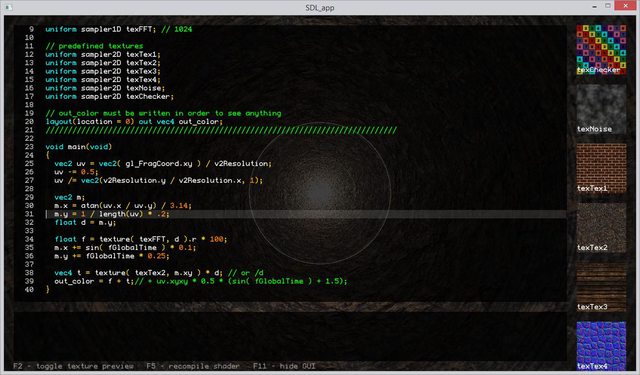Select the texNoise texture thumbnail
The height and width of the screenshot is (375, 640).
tap(601, 109)
